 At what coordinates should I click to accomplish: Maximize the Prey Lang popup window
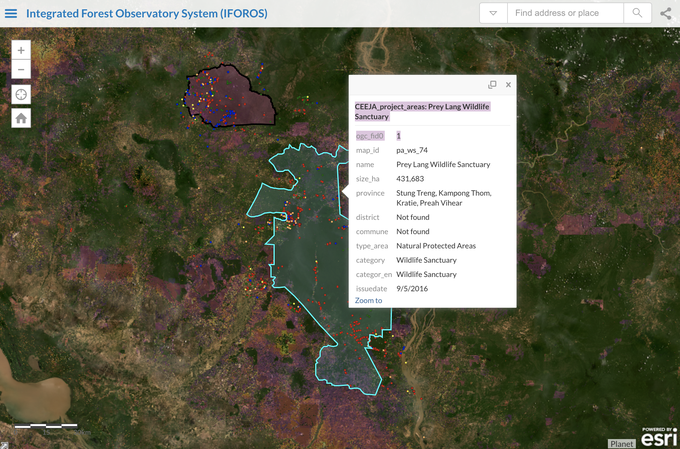[x=492, y=85]
